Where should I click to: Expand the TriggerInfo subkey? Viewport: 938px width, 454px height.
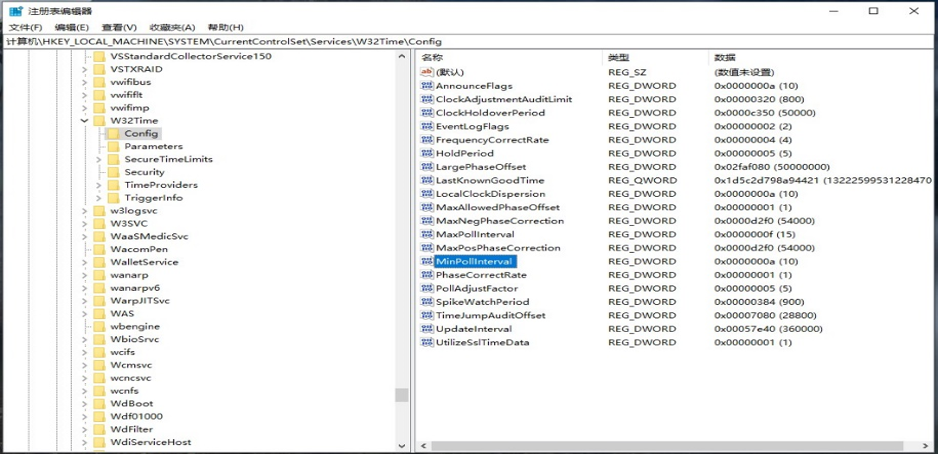click(x=99, y=198)
